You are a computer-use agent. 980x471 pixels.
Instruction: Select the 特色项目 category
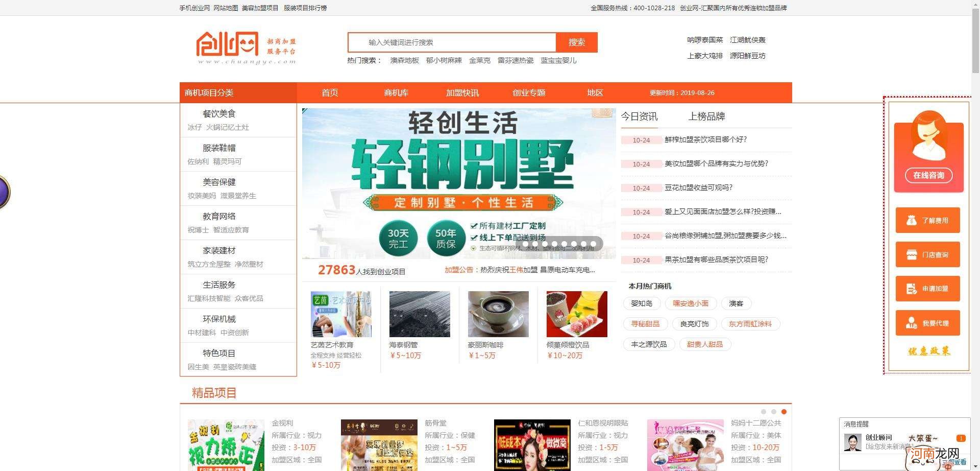219,353
